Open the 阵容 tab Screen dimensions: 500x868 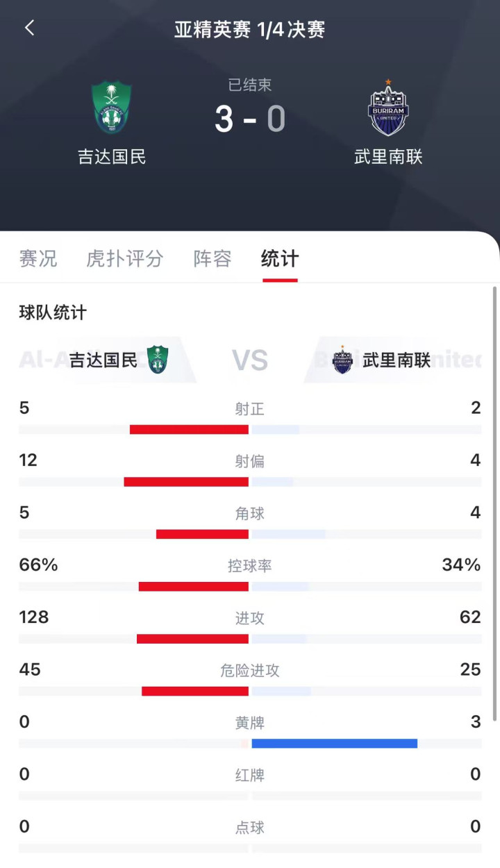(x=212, y=259)
